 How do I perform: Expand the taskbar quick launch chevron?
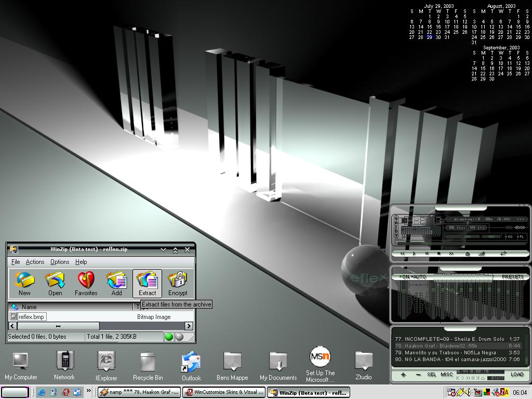click(x=88, y=391)
